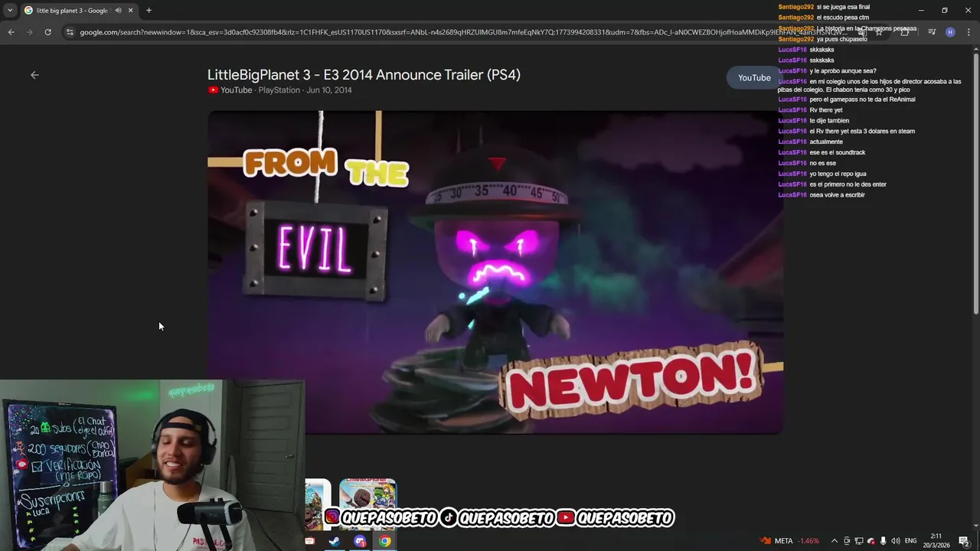Open the media control icon in the Chrome toolbar
This screenshot has width=980, height=551.
coord(932,32)
